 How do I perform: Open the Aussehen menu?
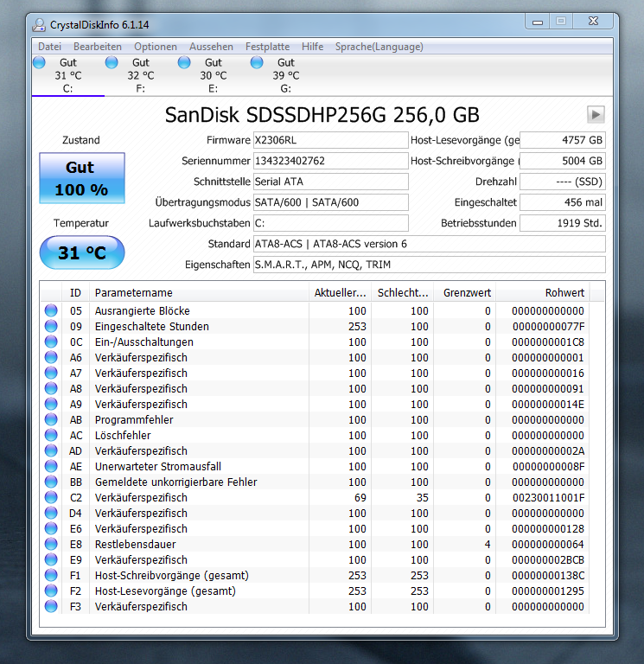tap(211, 47)
